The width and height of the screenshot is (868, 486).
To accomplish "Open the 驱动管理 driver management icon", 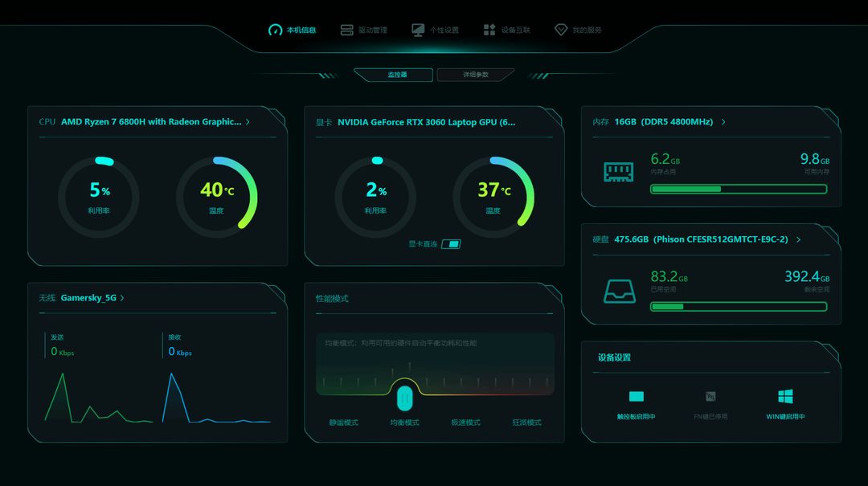I will pyautogui.click(x=346, y=30).
